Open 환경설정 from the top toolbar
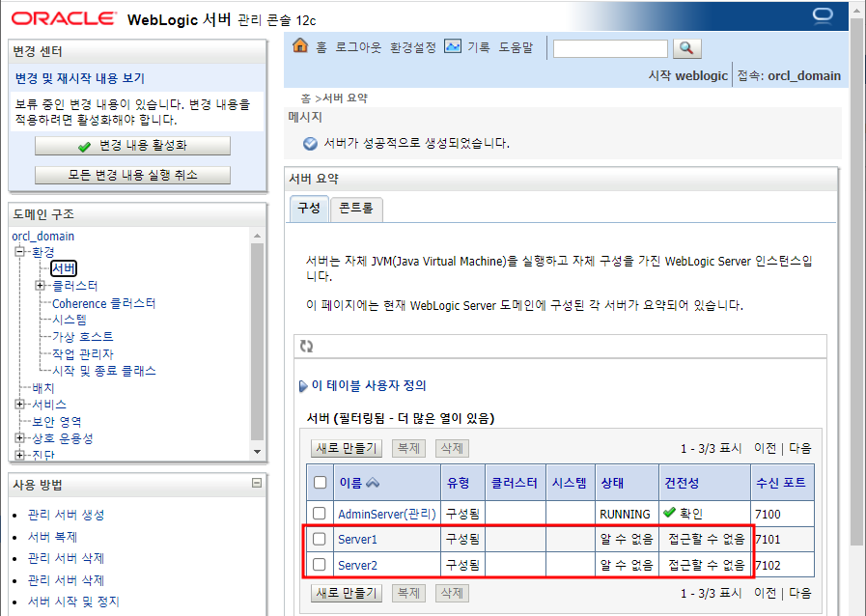This screenshot has width=866, height=616. 412,47
